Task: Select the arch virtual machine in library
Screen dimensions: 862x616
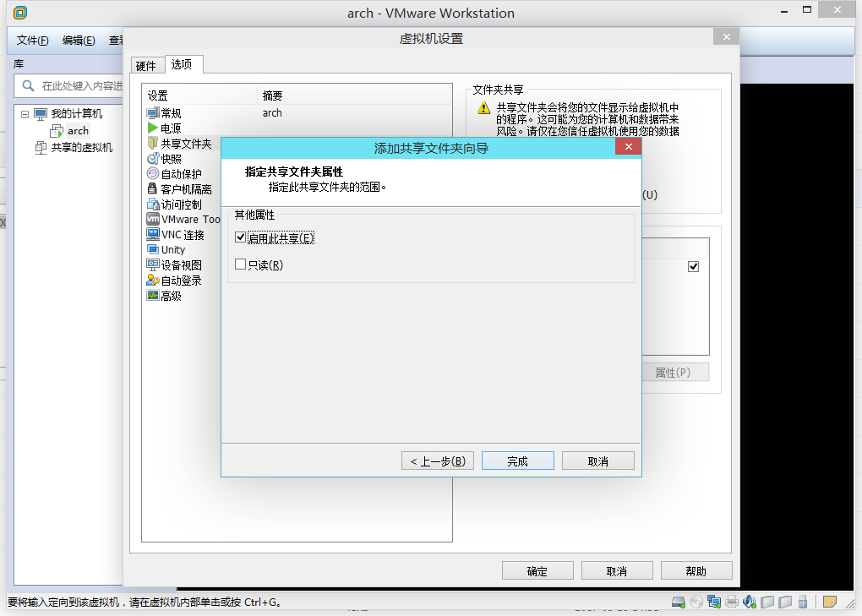Action: point(78,131)
